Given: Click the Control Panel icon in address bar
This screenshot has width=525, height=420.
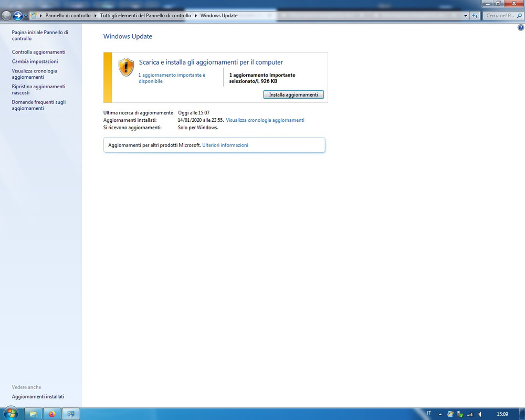Looking at the screenshot, I should 34,15.
